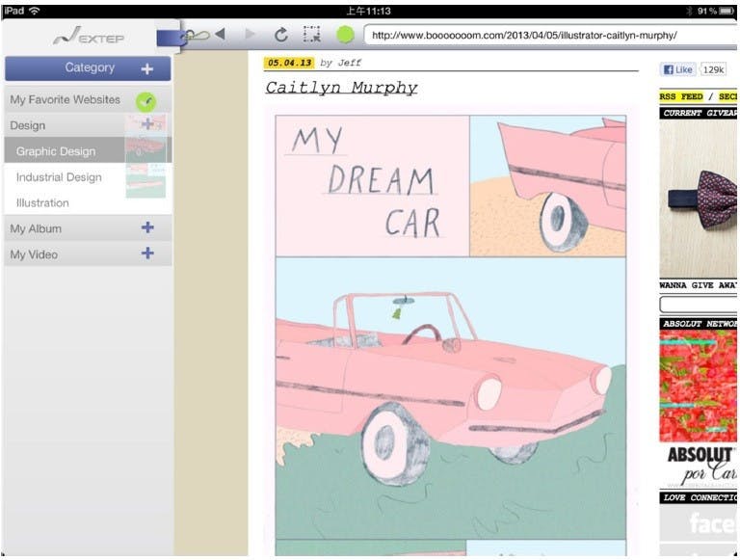Viewport: 740px width, 560px height.
Task: Focus the URL address field
Action: point(550,36)
